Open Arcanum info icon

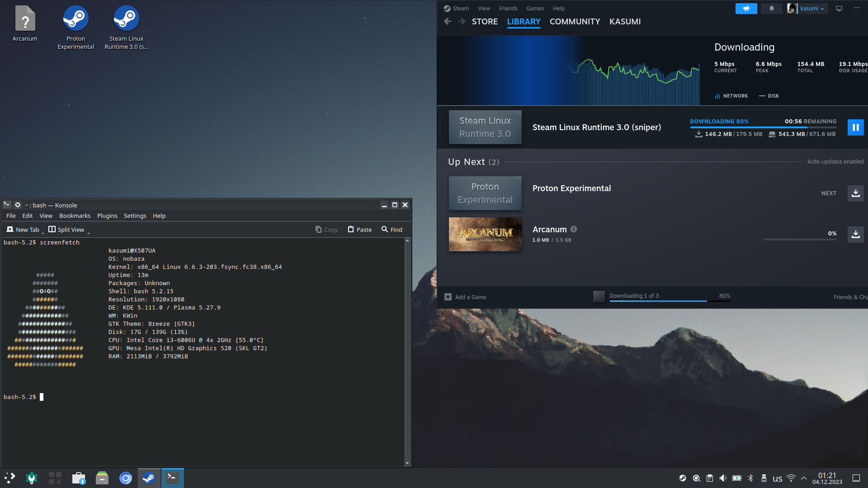574,229
